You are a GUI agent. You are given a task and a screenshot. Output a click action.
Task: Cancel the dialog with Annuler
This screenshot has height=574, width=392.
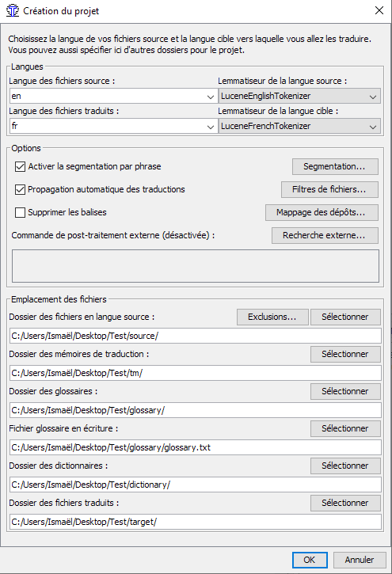360,560
